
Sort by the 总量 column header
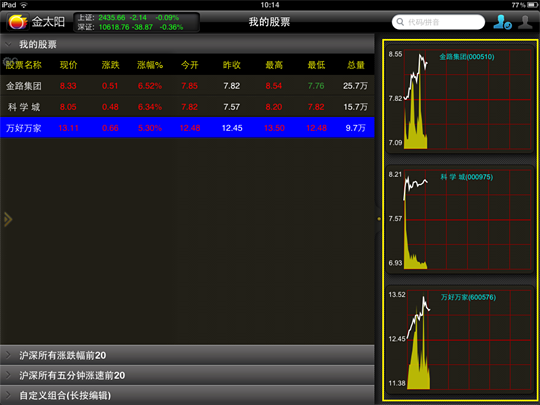coord(356,65)
